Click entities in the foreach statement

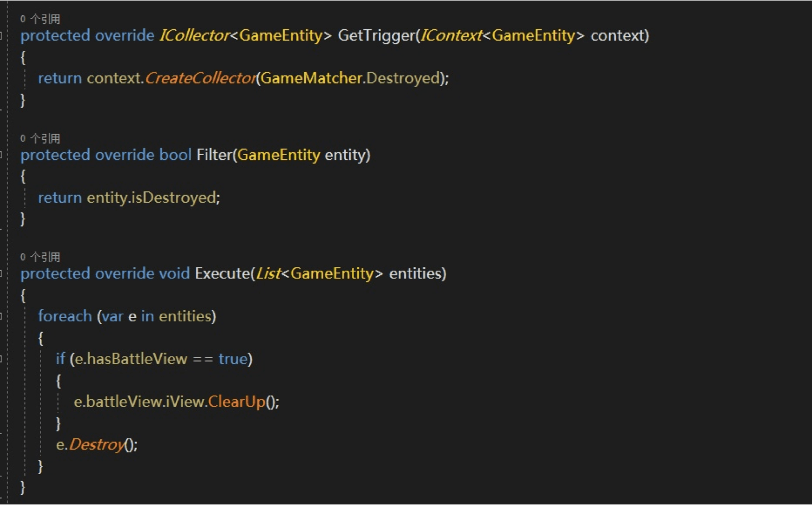(x=185, y=316)
